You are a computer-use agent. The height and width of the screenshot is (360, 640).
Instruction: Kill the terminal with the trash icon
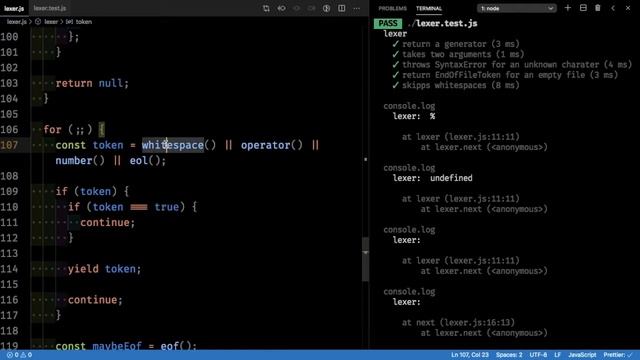598,8
